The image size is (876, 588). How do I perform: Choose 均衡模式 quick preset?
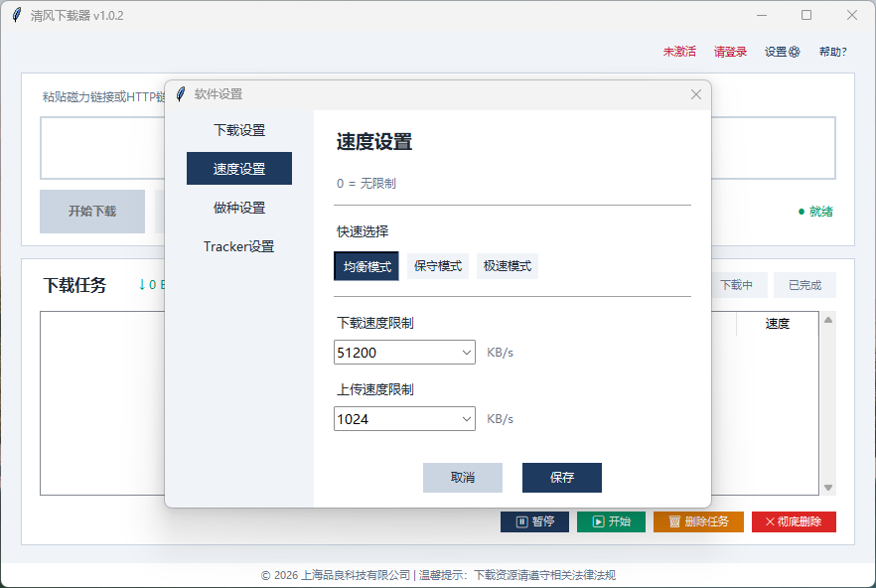click(366, 266)
